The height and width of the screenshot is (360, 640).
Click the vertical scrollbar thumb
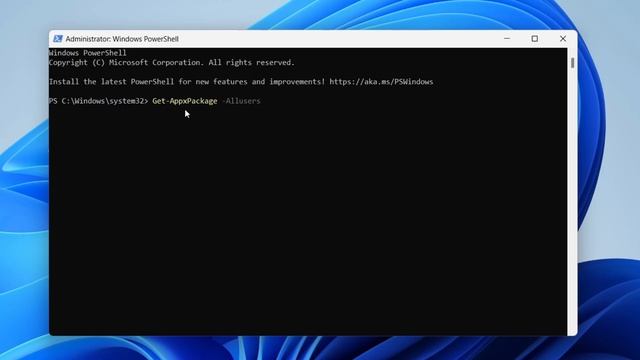coord(573,63)
